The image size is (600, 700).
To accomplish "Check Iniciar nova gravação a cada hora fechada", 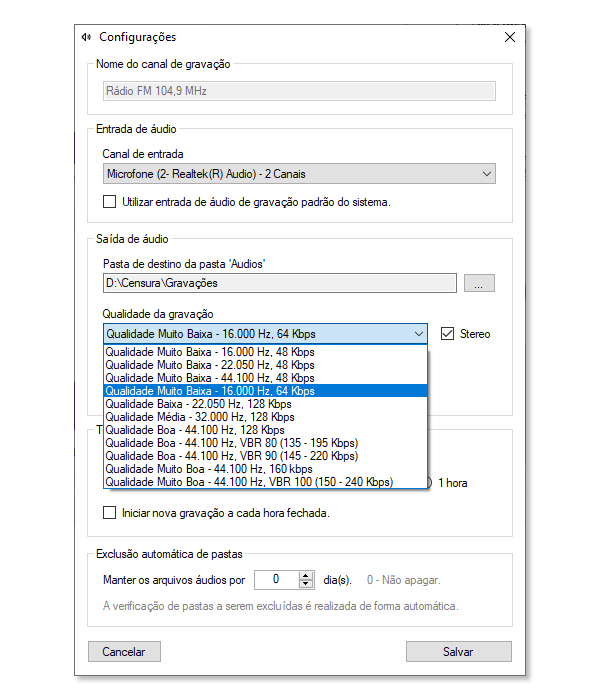I will pyautogui.click(x=109, y=512).
